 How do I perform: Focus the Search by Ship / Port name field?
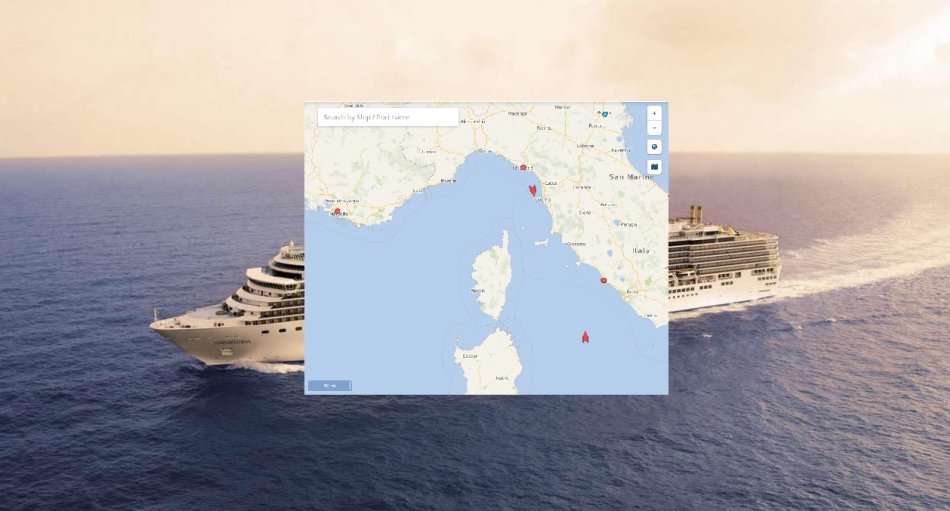pos(388,117)
